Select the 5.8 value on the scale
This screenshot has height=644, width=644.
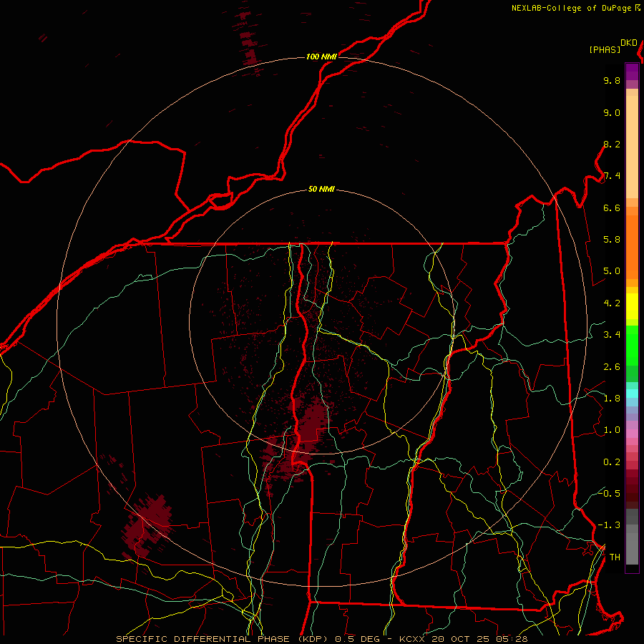(x=612, y=240)
